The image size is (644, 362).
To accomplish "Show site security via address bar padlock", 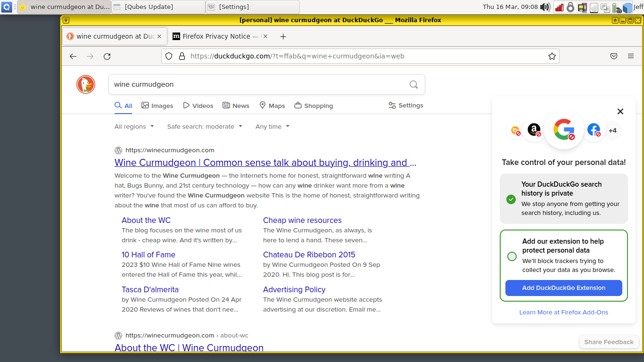I will pyautogui.click(x=182, y=56).
